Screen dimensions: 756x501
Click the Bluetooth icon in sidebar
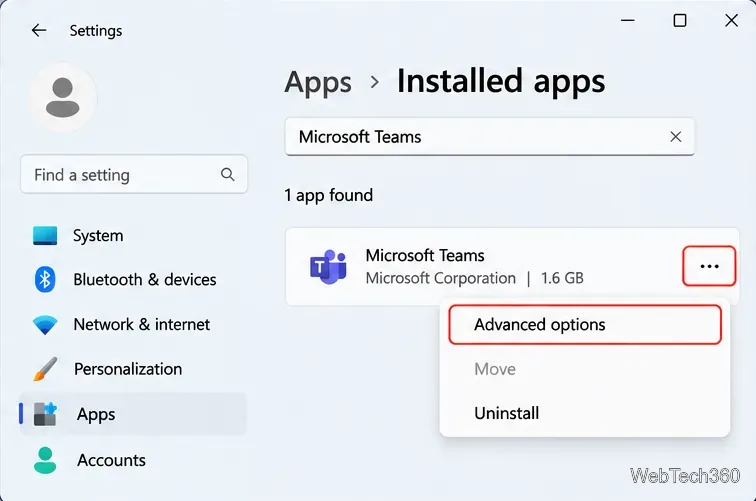(45, 280)
